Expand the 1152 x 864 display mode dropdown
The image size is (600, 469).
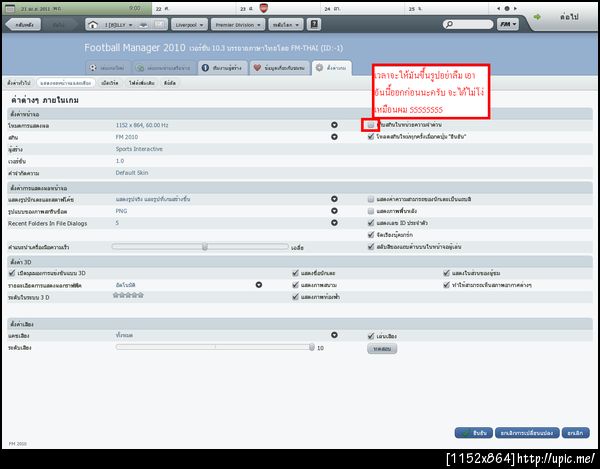point(334,125)
